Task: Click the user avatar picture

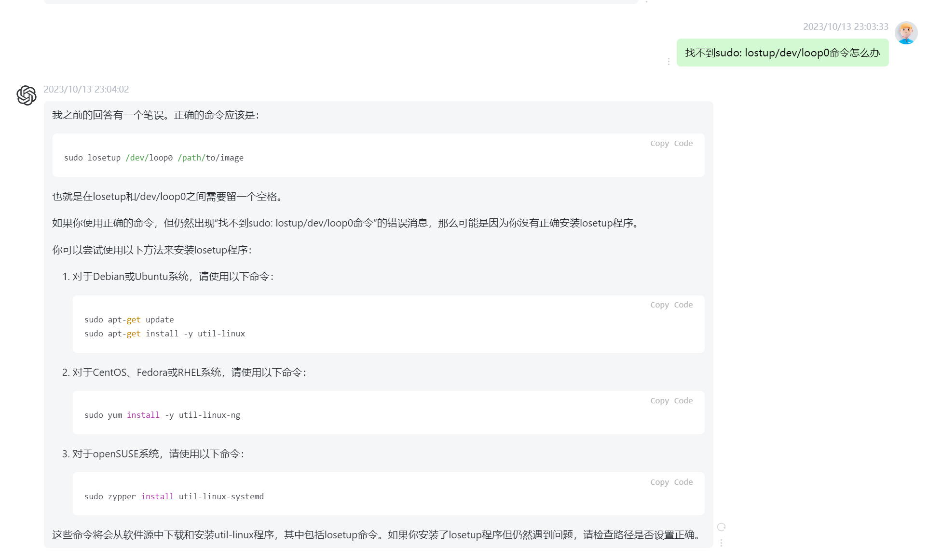Action: [906, 33]
